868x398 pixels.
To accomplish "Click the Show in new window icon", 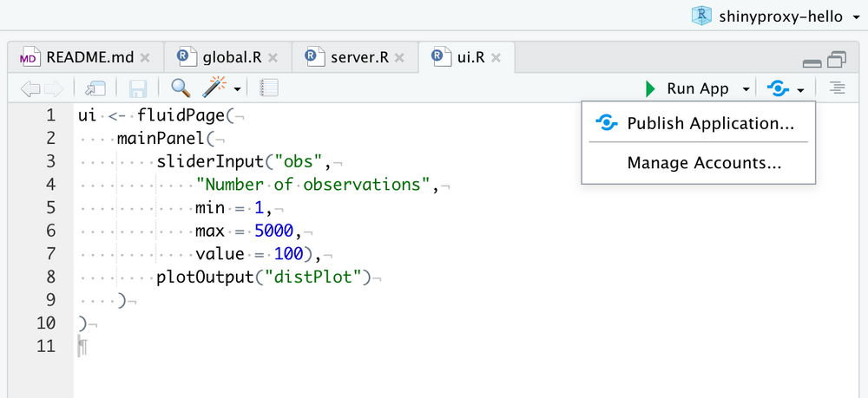I will (x=94, y=88).
